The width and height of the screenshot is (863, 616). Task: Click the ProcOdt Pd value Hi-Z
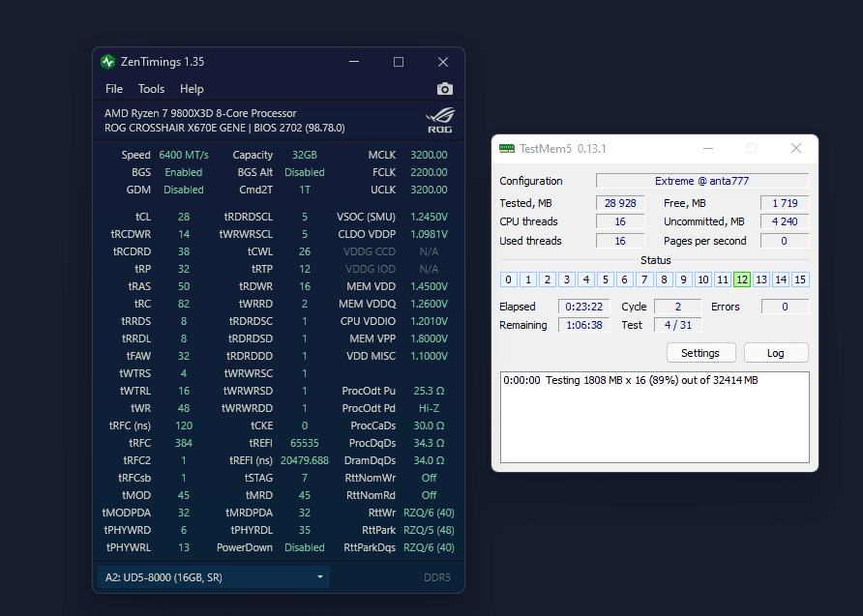point(429,408)
